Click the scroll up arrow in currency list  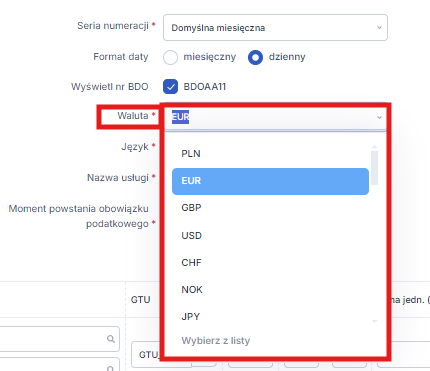tap(374, 147)
